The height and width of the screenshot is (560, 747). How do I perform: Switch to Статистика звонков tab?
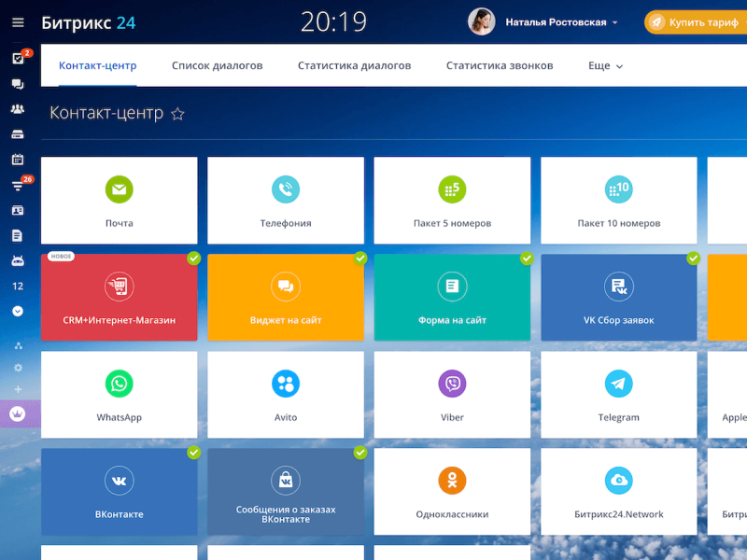(x=500, y=65)
